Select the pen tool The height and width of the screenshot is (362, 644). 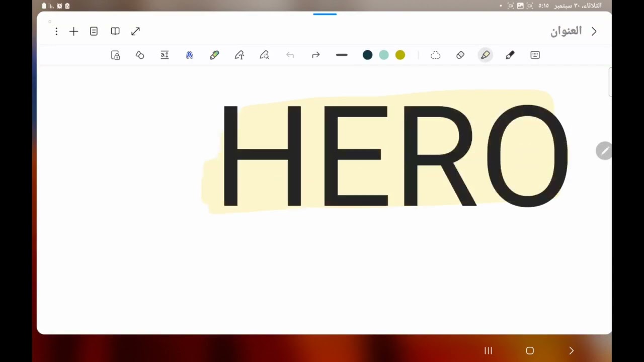coord(510,55)
